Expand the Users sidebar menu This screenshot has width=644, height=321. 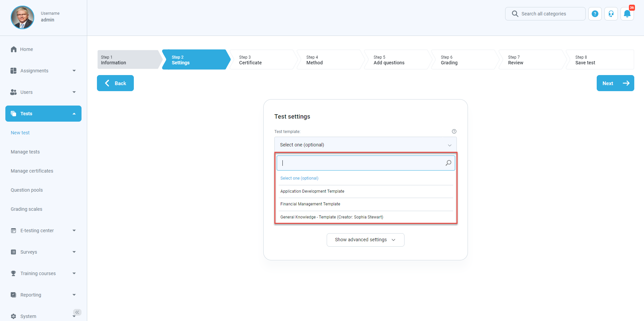point(43,92)
